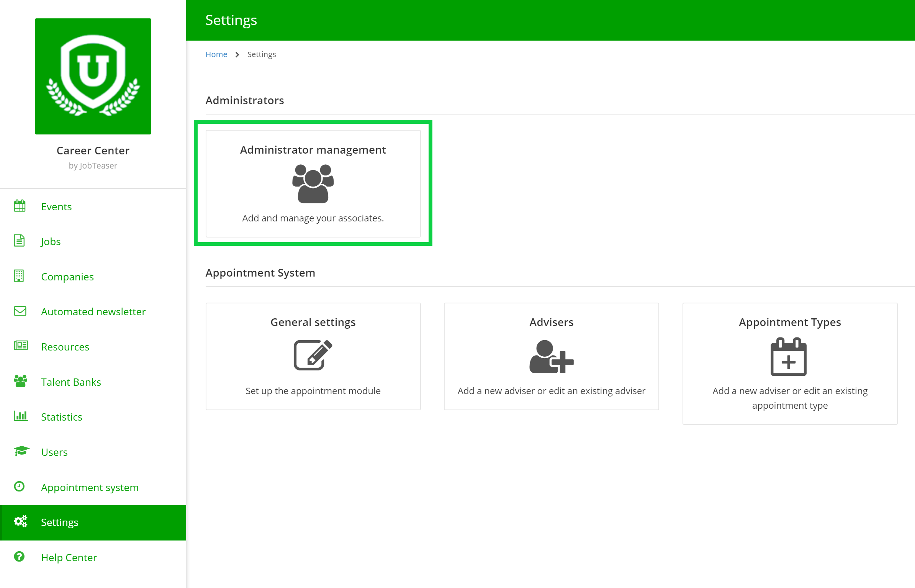Image resolution: width=915 pixels, height=588 pixels.
Task: Click the Administrator management group icon
Action: coord(313,184)
